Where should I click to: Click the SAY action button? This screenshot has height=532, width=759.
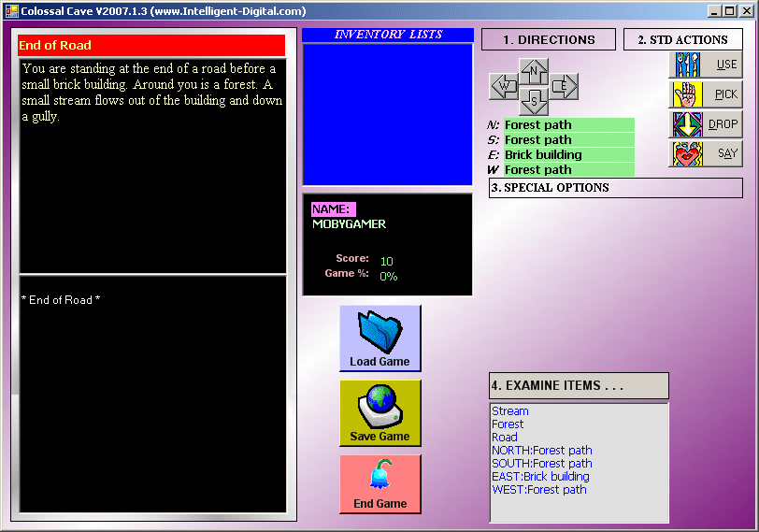(x=705, y=153)
